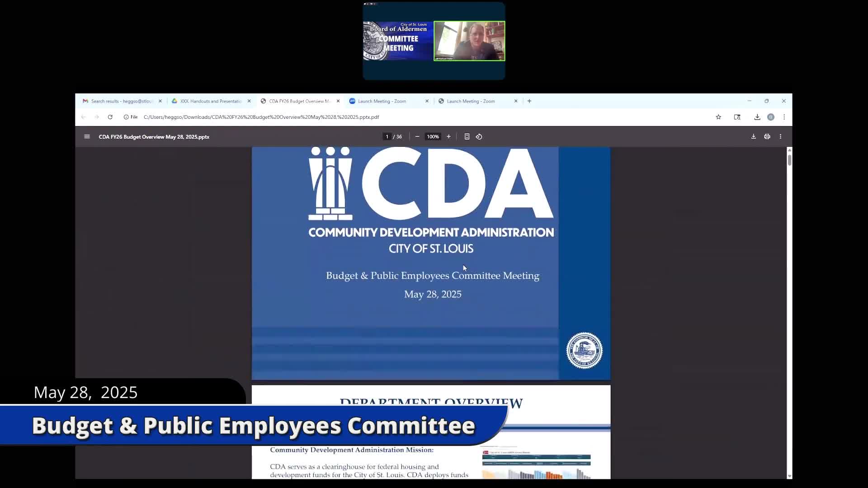Close the first Launch Meeting Zoom tab

click(427, 101)
